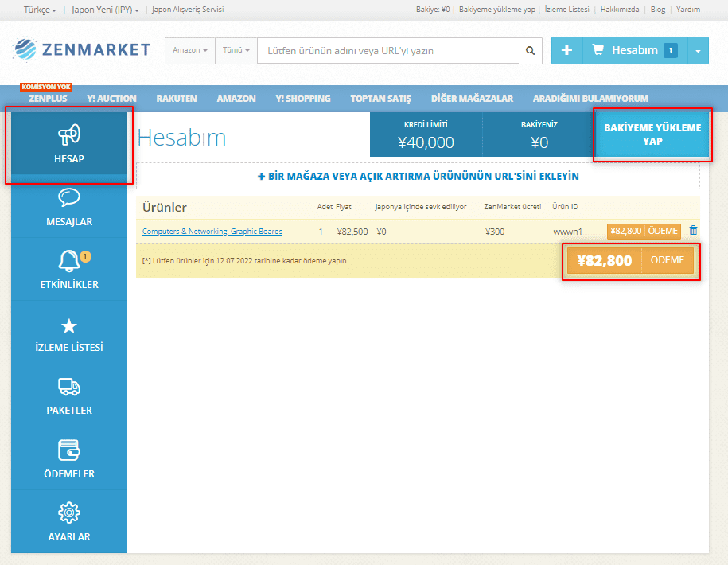Click the ¥82,500 price cell
Screen dimensions: 728x565
pos(352,232)
